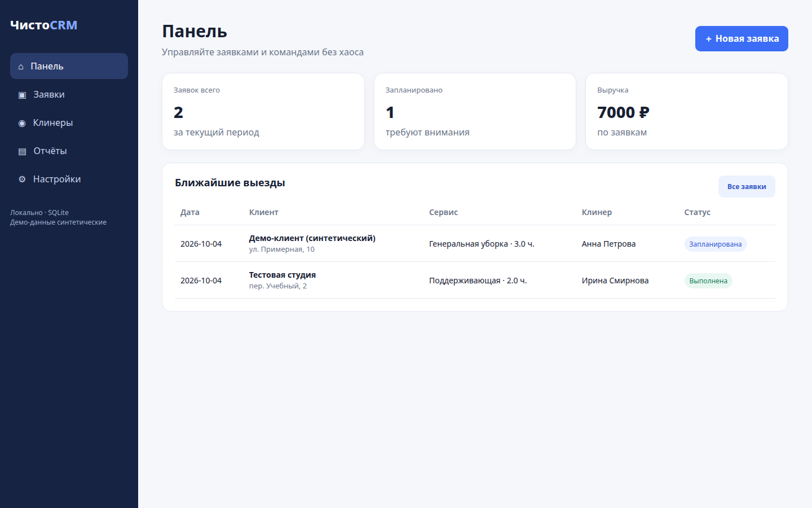Click the Клиент column header
The width and height of the screenshot is (812, 508).
[264, 212]
